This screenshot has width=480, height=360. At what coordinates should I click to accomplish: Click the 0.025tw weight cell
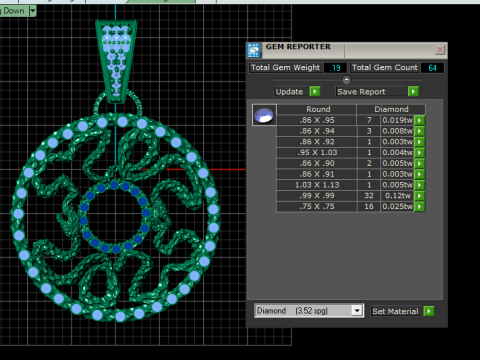(397, 206)
